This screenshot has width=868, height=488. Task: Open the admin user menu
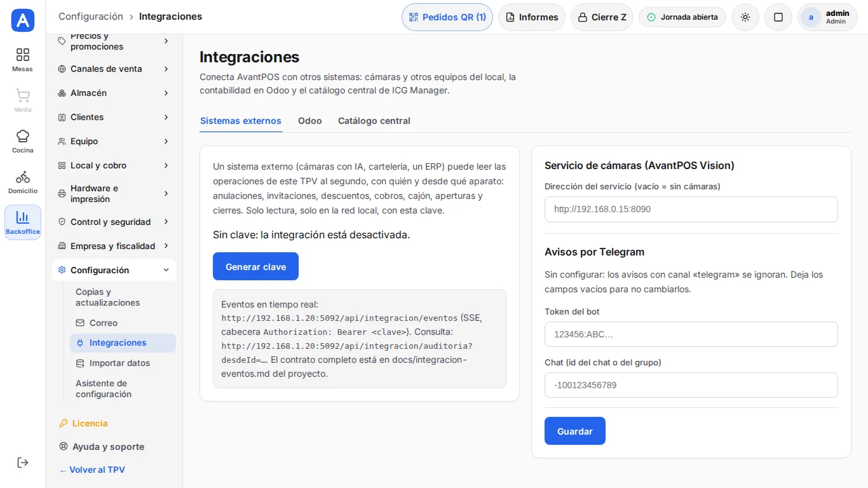[827, 17]
